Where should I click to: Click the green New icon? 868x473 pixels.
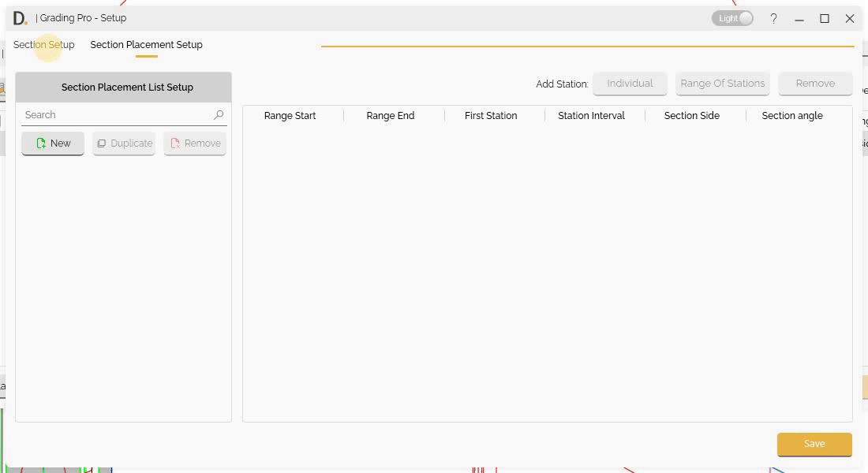[42, 143]
